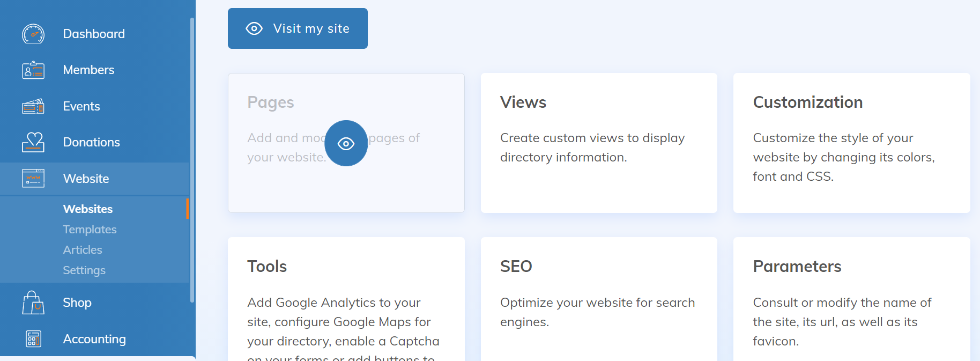
Task: Click the Website browser window icon
Action: pos(33,179)
